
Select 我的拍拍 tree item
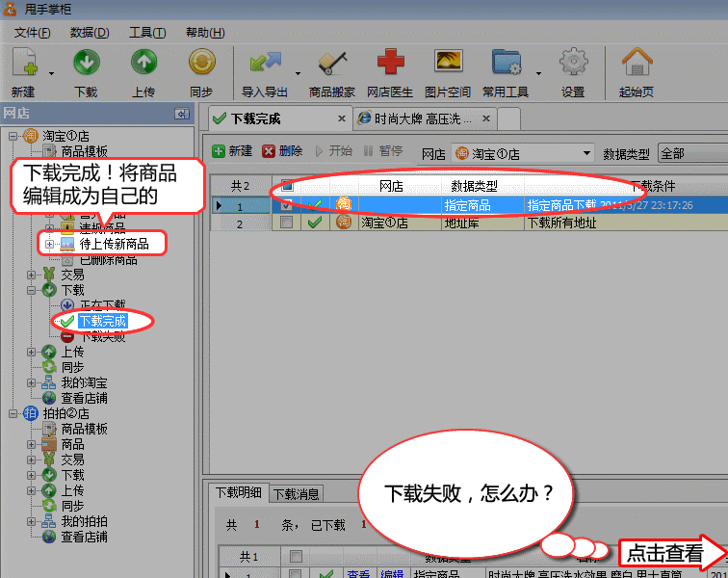click(85, 521)
